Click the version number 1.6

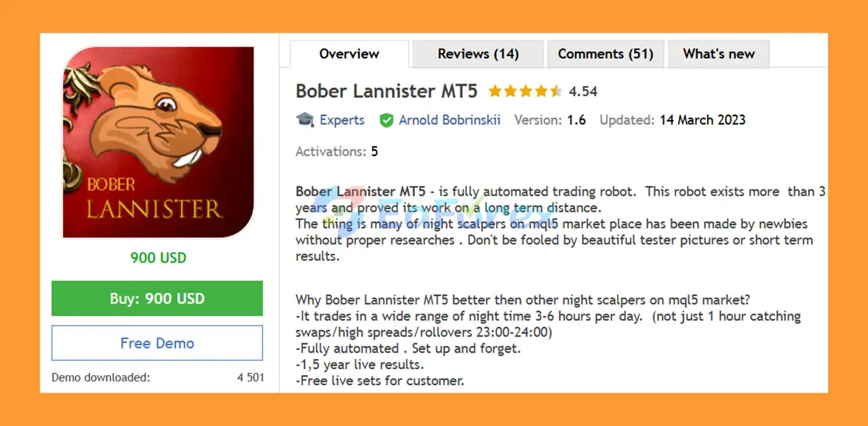576,120
